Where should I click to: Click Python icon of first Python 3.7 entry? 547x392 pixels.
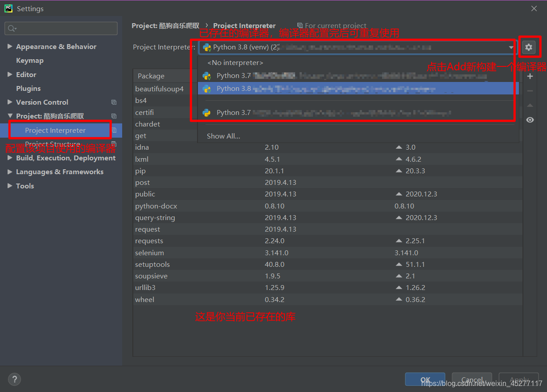pyautogui.click(x=206, y=76)
